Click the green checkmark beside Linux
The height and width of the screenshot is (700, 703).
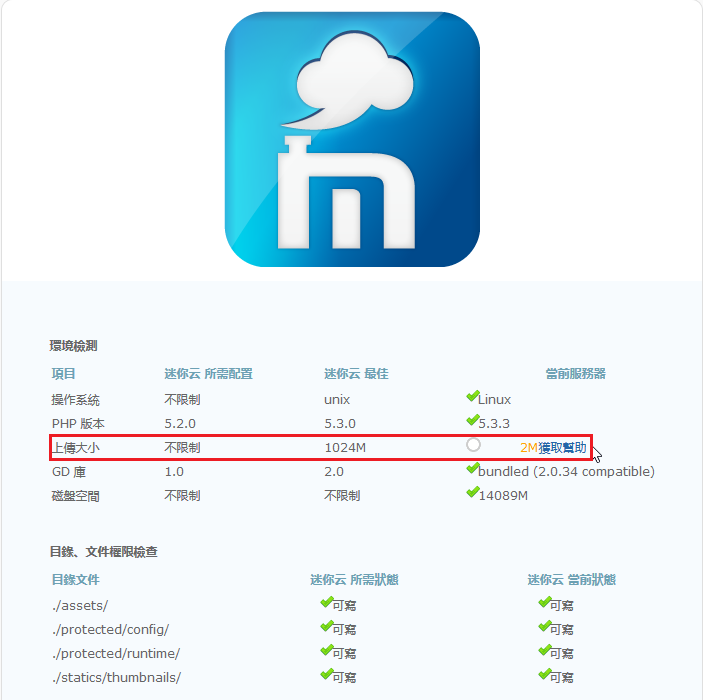[x=473, y=396]
